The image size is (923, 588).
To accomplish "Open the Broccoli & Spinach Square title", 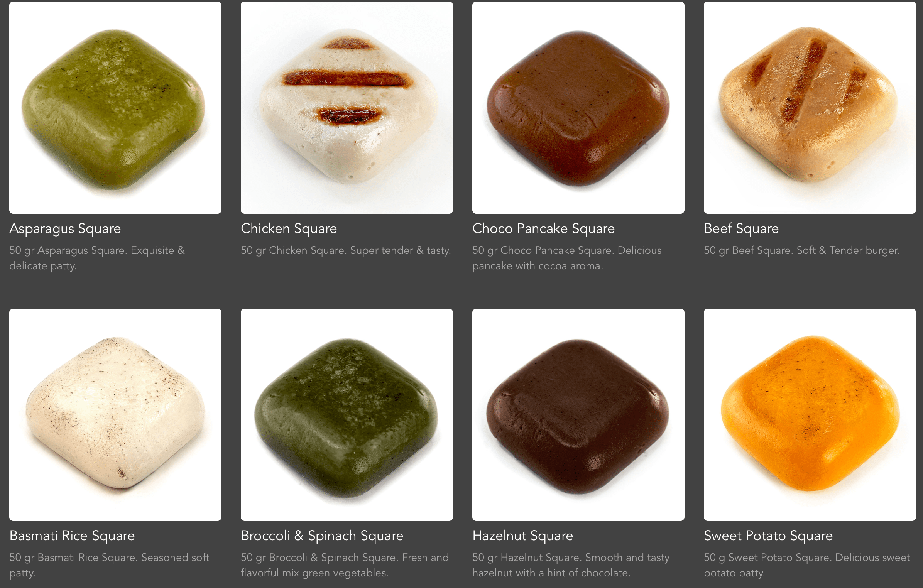I will coord(322,536).
